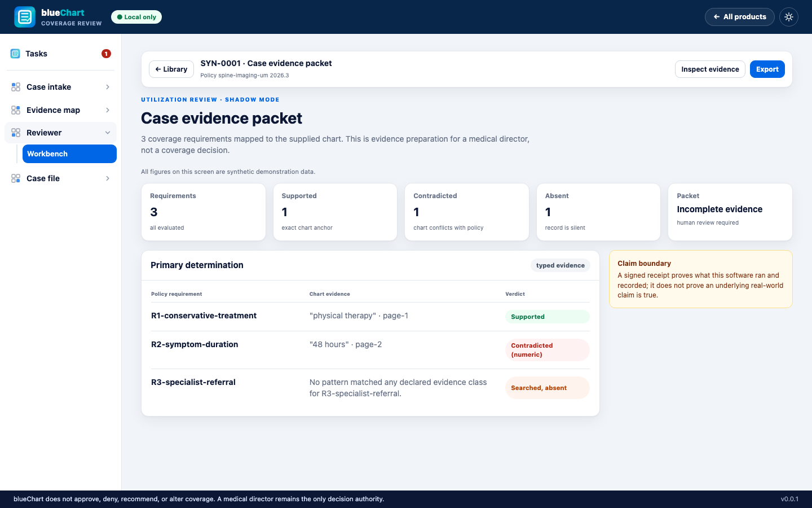Click the v0.0.1 version label
The image size is (812, 508).
tap(789, 499)
